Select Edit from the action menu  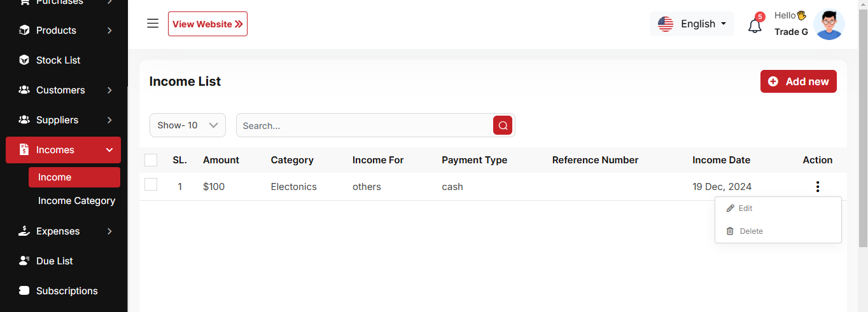click(745, 208)
